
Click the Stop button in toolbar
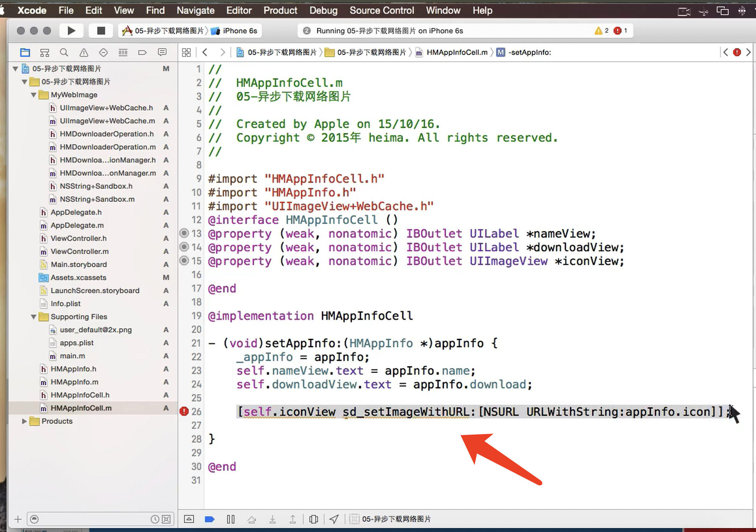[101, 31]
